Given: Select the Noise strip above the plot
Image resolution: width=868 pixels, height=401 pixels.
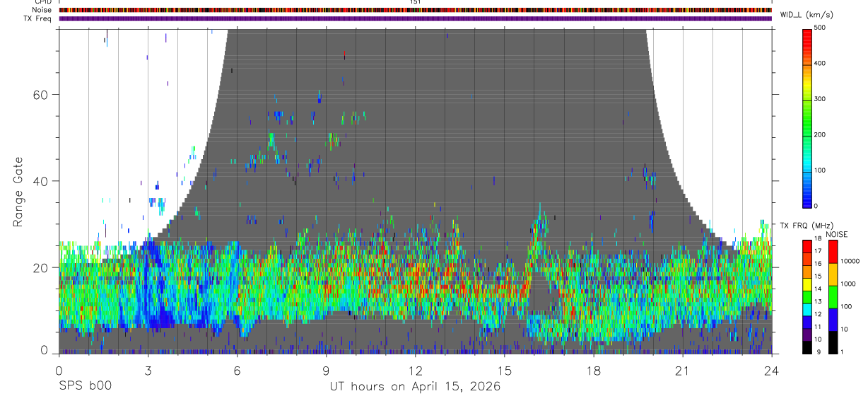Looking at the screenshot, I should (x=415, y=11).
